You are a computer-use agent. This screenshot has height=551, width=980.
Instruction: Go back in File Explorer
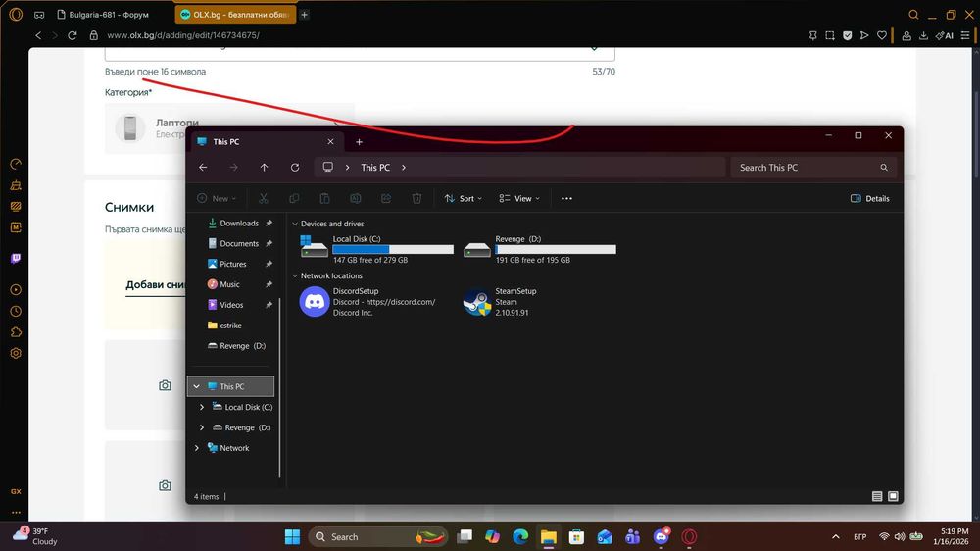tap(203, 167)
